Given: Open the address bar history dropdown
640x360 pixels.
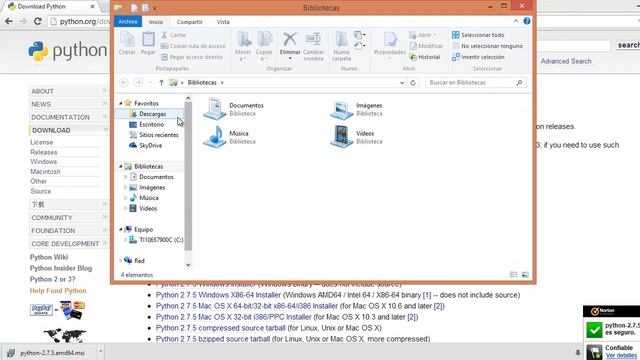Looking at the screenshot, I should pyautogui.click(x=402, y=83).
